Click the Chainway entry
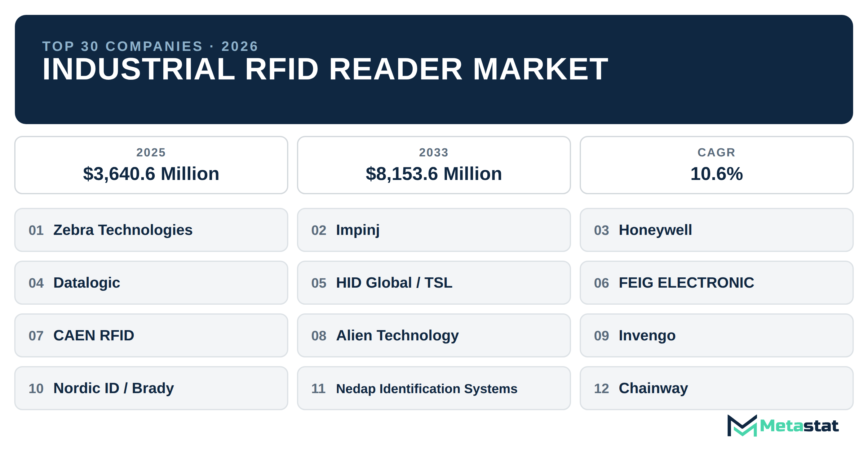 click(716, 388)
